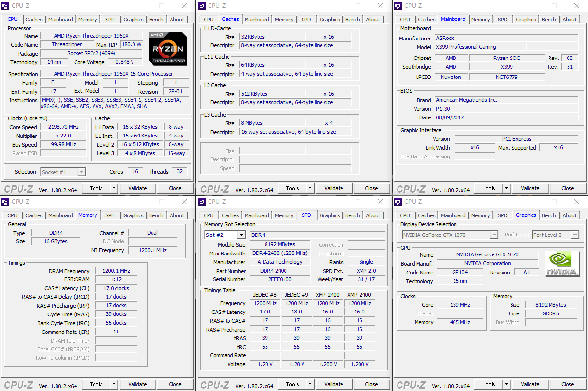
Task: Click Validate in the SPD tab window
Action: pos(334,384)
